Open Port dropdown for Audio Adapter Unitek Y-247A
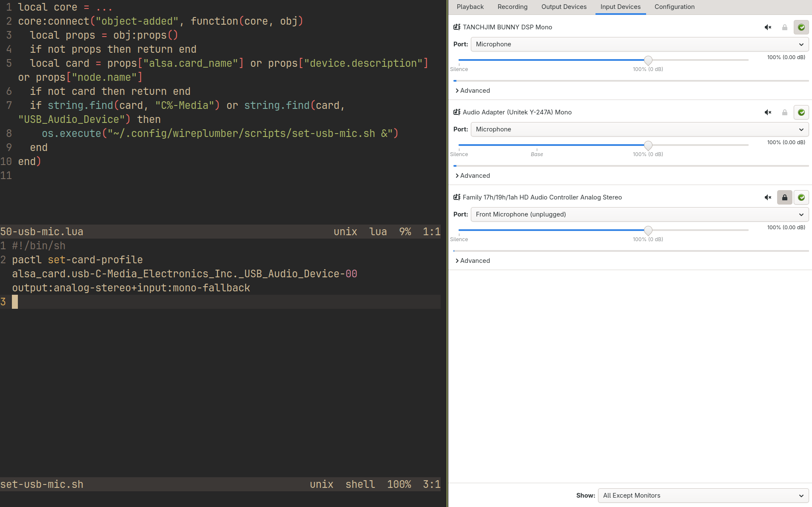812x507 pixels. (640, 129)
